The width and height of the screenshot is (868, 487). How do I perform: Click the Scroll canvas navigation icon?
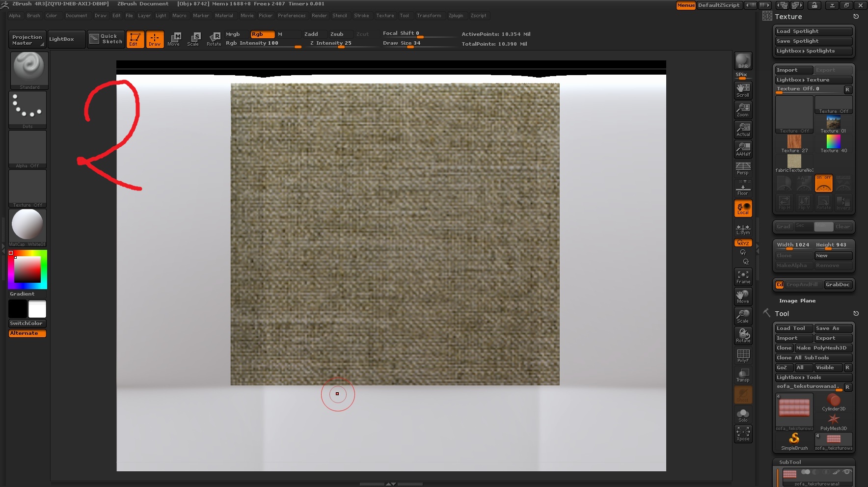[x=743, y=90]
